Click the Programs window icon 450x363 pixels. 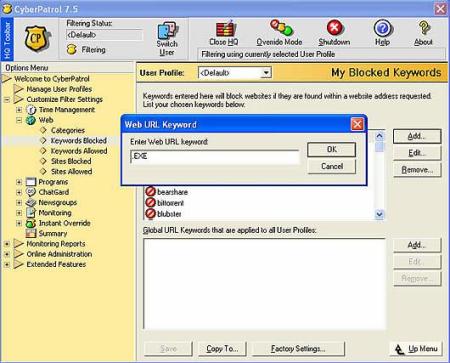tap(31, 182)
